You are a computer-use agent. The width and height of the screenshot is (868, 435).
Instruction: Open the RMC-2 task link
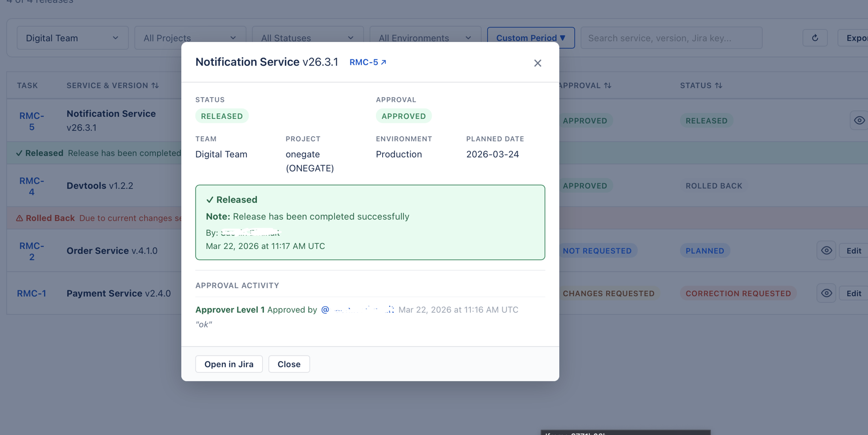pyautogui.click(x=31, y=251)
